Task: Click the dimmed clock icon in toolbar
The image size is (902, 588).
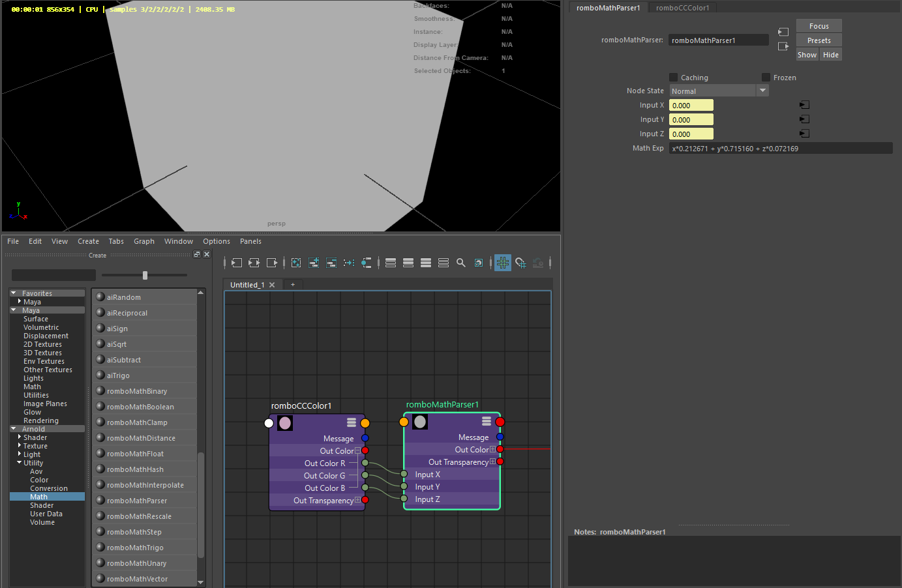Action: tap(538, 263)
